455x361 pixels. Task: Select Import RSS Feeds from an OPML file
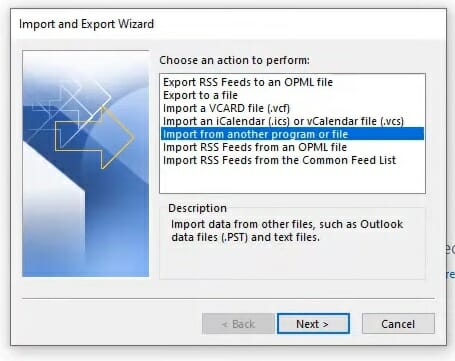point(255,147)
